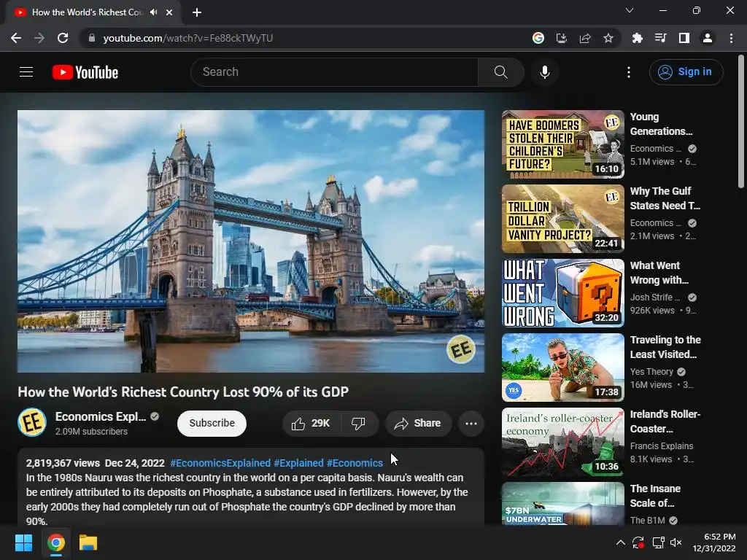
Task: Show hidden tray icons chevron
Action: pyautogui.click(x=620, y=542)
